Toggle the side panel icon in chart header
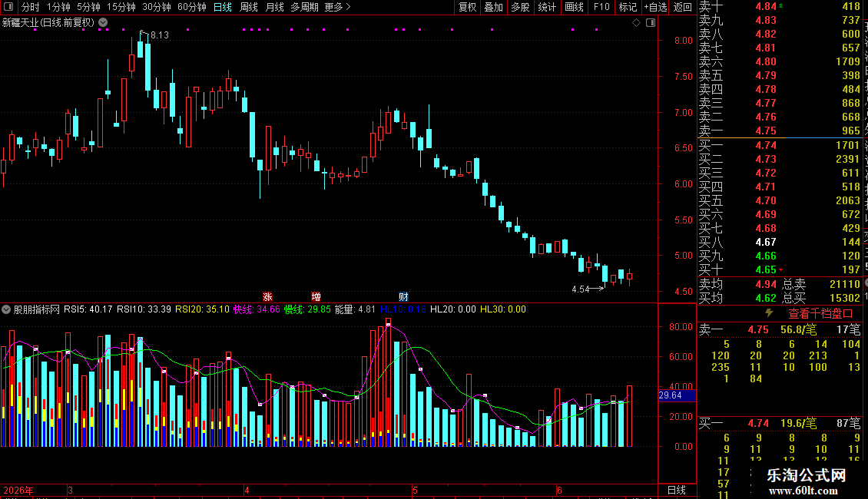 [x=651, y=23]
